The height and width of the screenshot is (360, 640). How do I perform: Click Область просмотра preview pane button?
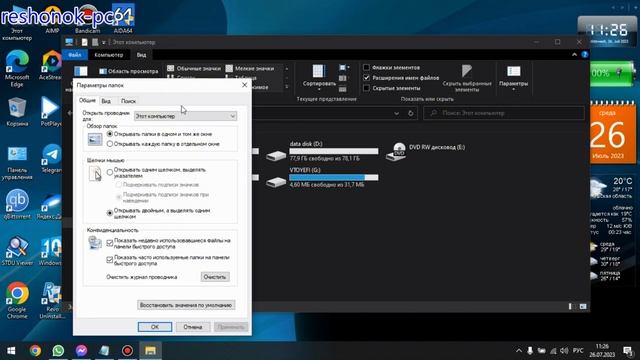click(129, 71)
